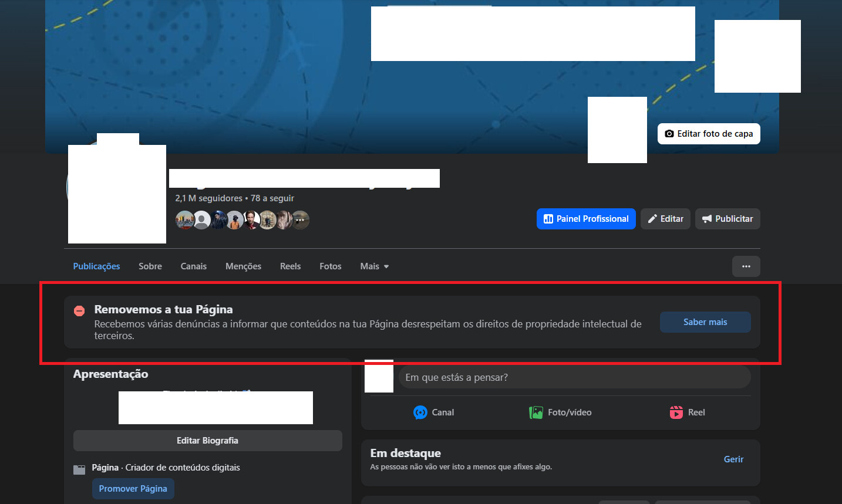Go to the Menções tab
The image size is (842, 504).
click(243, 266)
